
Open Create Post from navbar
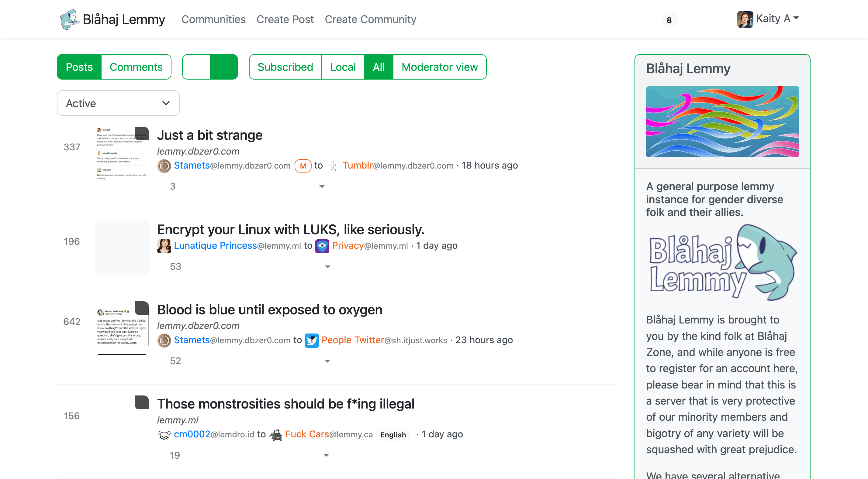point(285,19)
